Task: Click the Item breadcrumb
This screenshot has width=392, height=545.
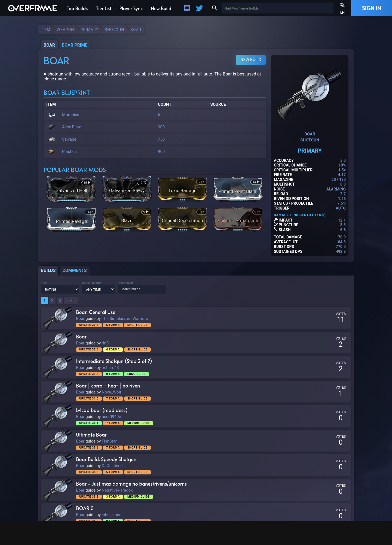Action: [x=45, y=30]
